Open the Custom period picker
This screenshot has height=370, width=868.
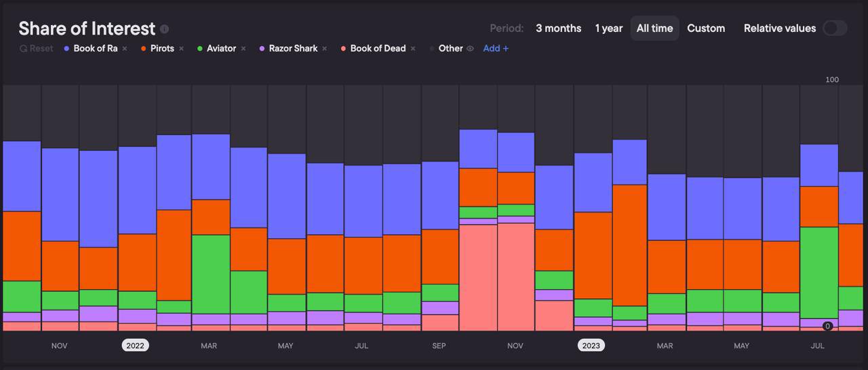click(706, 29)
